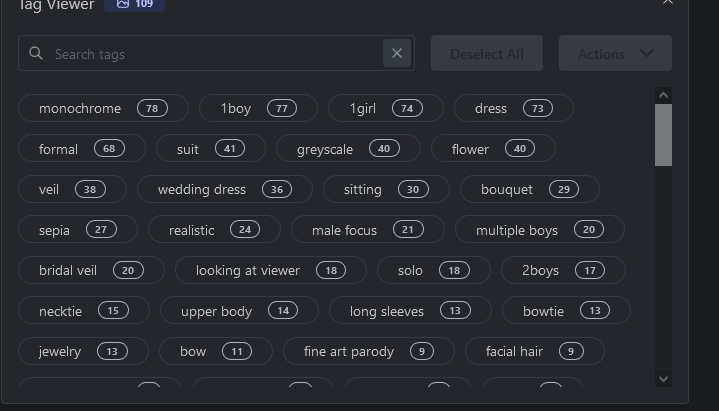Toggle the monochrome tag
Viewport: 719px width, 411px height.
pos(102,108)
